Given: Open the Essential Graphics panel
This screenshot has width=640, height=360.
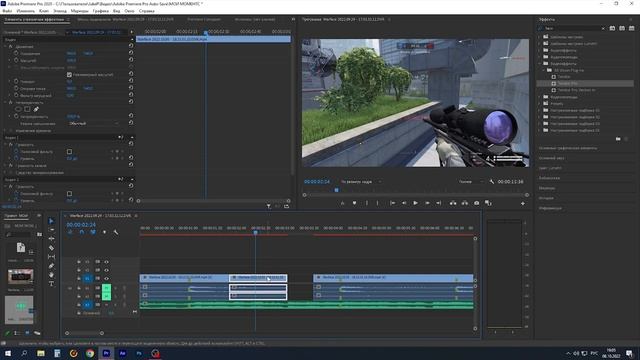Looking at the screenshot, I should tap(568, 148).
